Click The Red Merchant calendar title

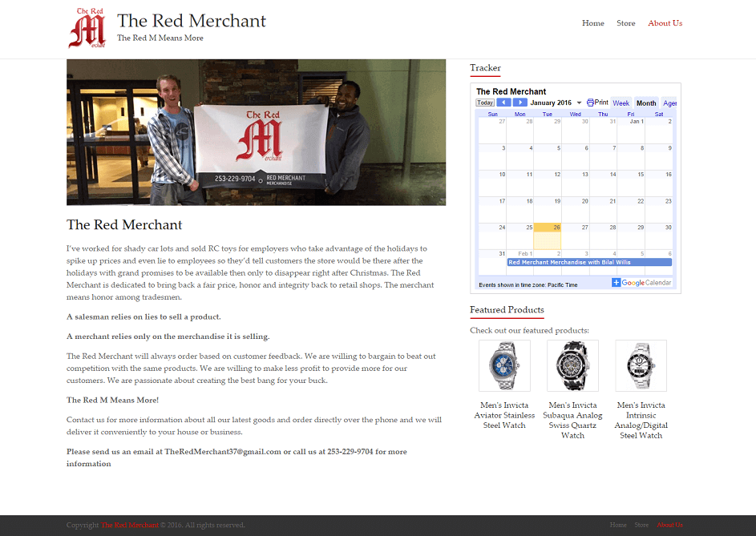[x=511, y=91]
